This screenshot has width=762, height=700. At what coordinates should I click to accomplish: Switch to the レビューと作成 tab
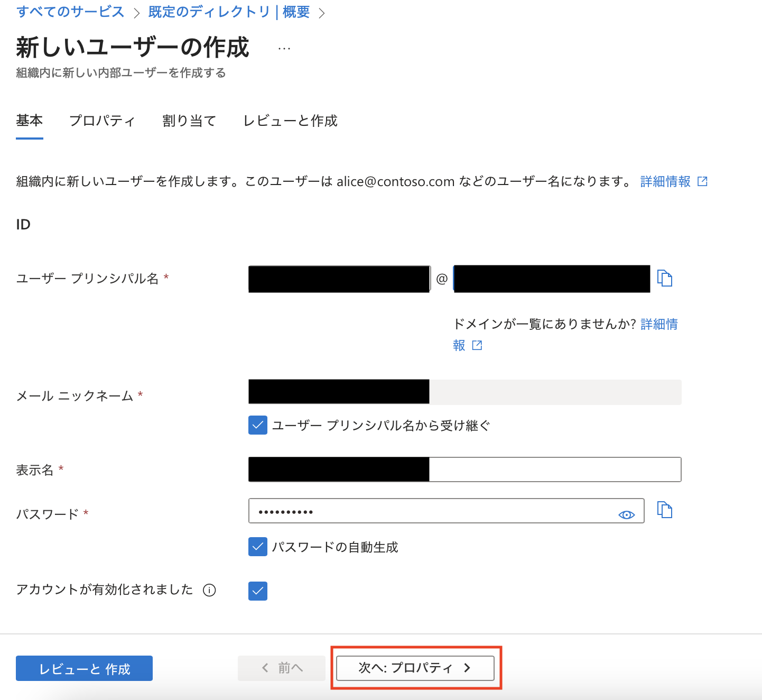290,121
